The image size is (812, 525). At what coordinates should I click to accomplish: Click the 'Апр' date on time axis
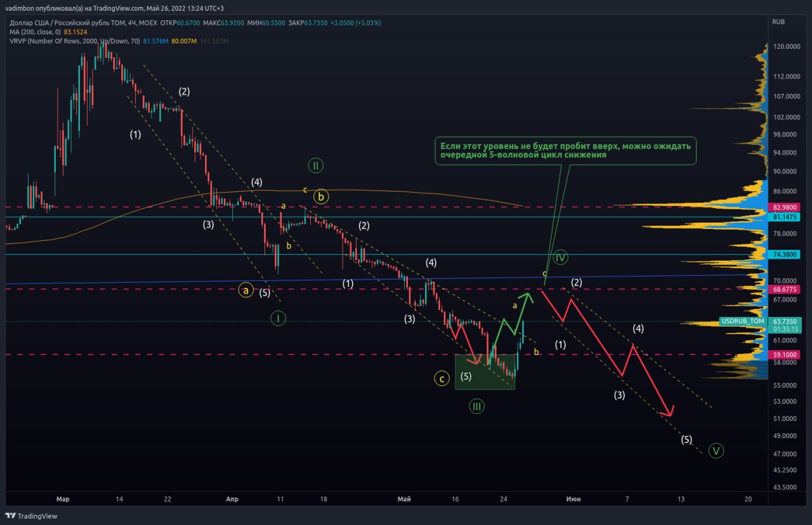click(232, 500)
